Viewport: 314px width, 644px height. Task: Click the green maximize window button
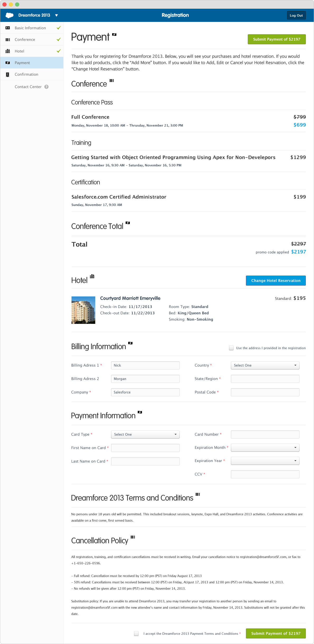coord(17,4)
